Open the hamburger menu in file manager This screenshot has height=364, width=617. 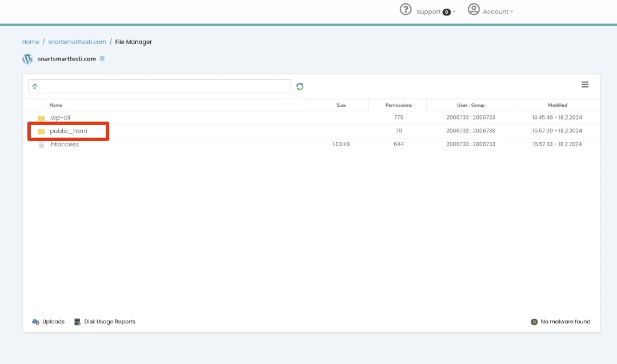coord(585,85)
